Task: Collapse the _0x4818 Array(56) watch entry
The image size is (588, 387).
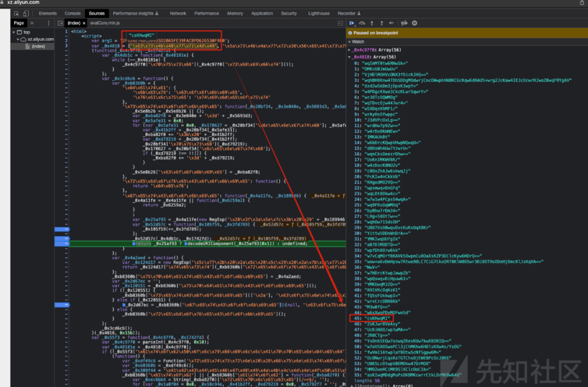Action: tap(350, 57)
